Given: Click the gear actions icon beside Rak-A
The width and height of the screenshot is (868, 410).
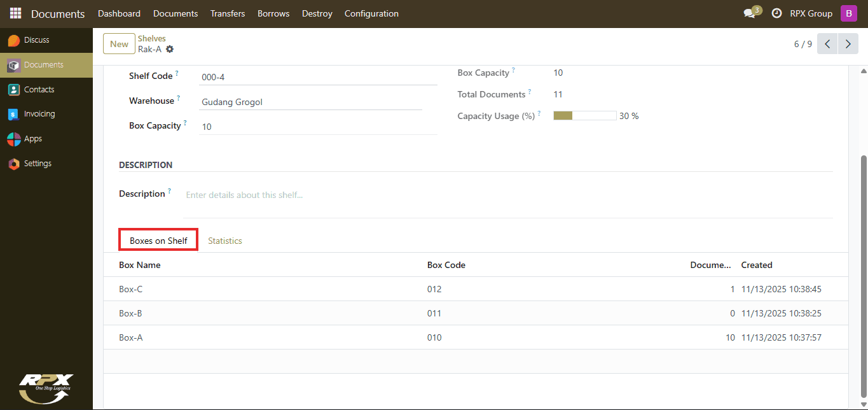Looking at the screenshot, I should click(x=170, y=49).
